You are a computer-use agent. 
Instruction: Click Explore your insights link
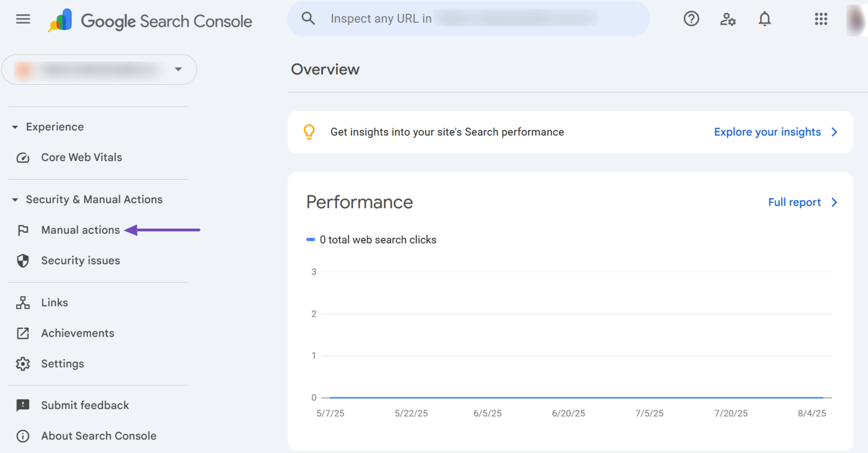(x=775, y=132)
